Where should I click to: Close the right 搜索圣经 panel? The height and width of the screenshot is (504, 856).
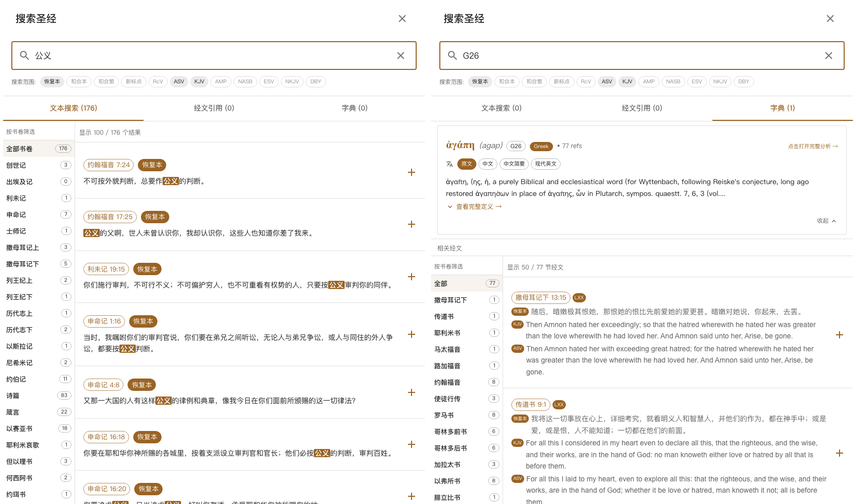[830, 19]
